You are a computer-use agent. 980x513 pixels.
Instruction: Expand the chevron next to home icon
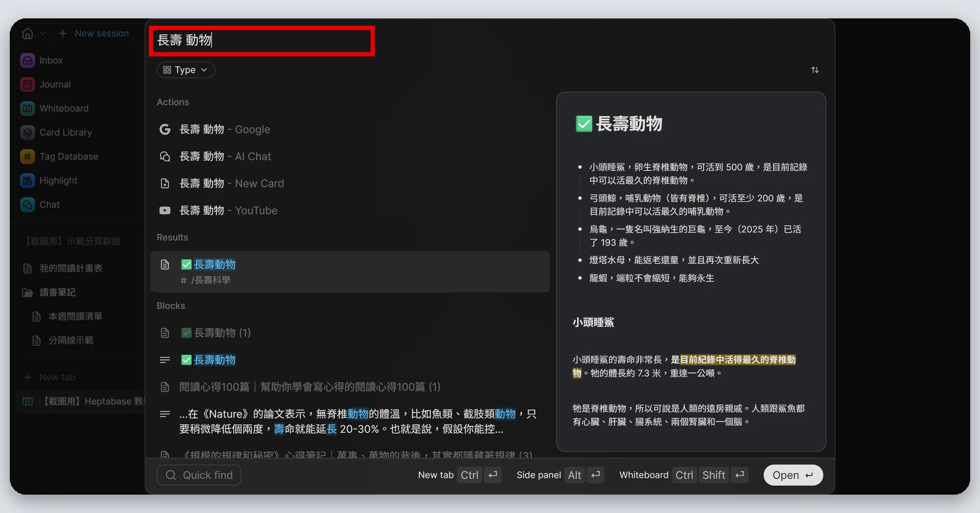42,33
